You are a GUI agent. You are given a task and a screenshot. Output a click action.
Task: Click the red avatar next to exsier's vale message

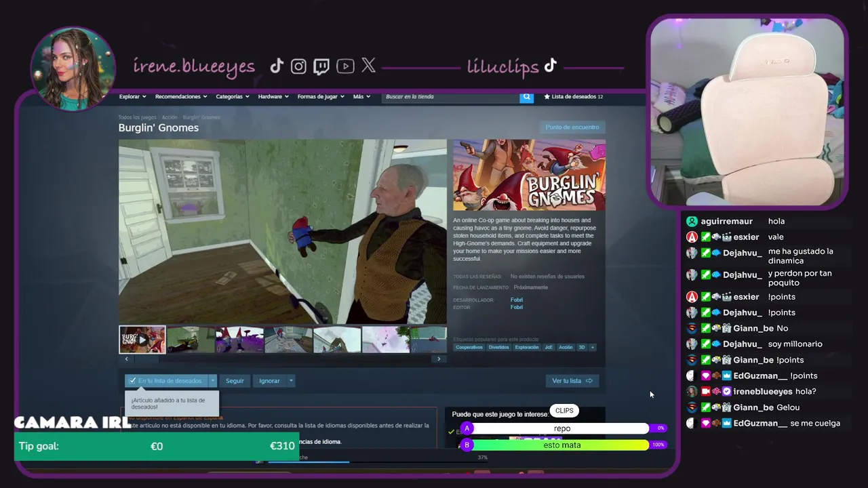692,237
